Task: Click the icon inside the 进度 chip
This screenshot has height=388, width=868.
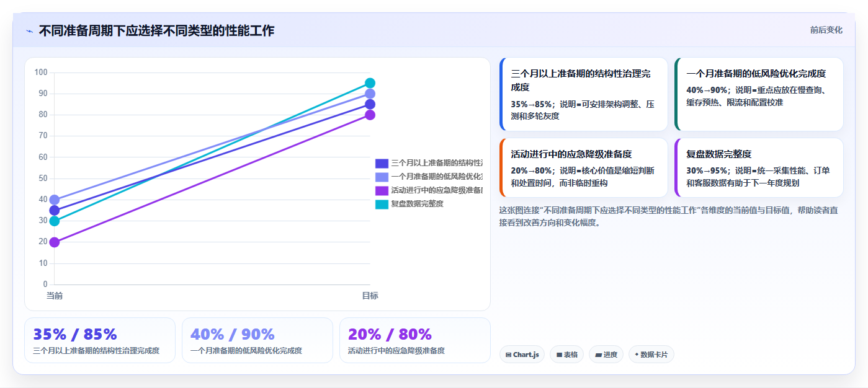Action: point(598,355)
